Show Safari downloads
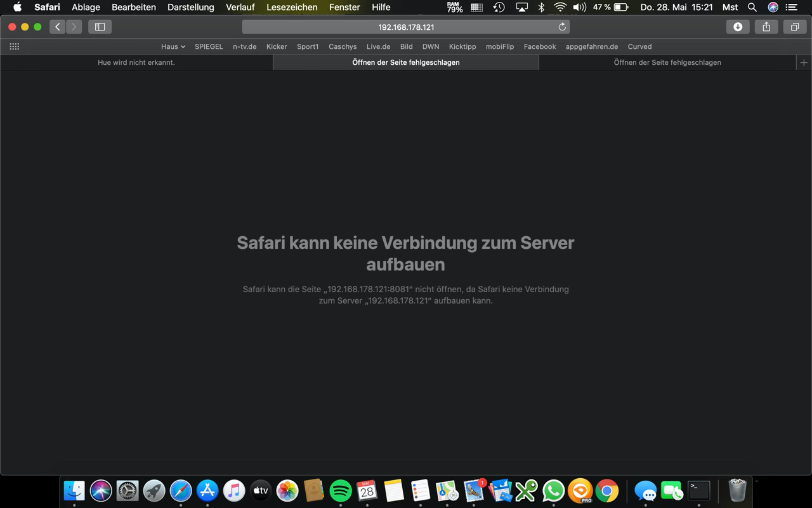 coord(738,27)
